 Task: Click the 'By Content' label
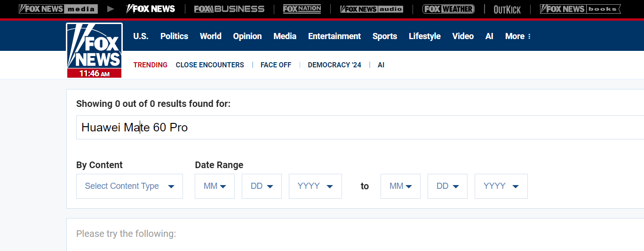tap(99, 165)
